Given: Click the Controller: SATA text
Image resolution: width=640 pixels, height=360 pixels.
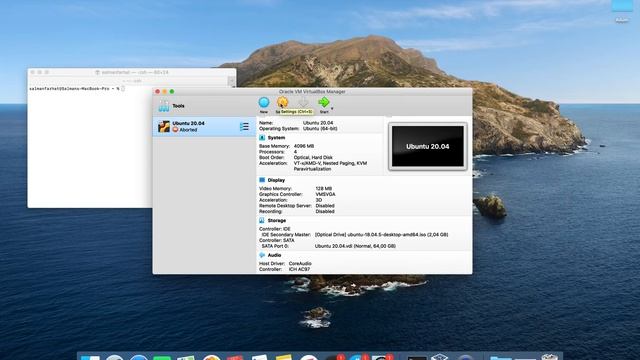Looking at the screenshot, I should pos(276,240).
